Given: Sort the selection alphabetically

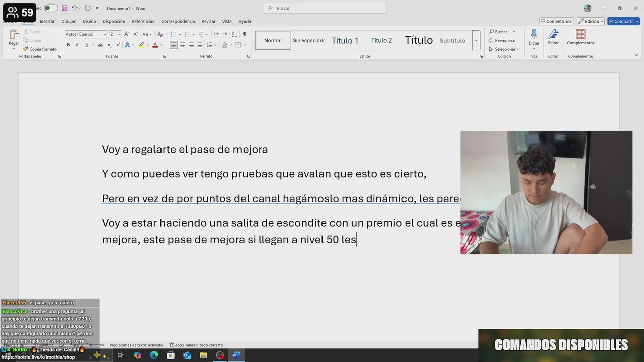Looking at the screenshot, I should point(234,34).
